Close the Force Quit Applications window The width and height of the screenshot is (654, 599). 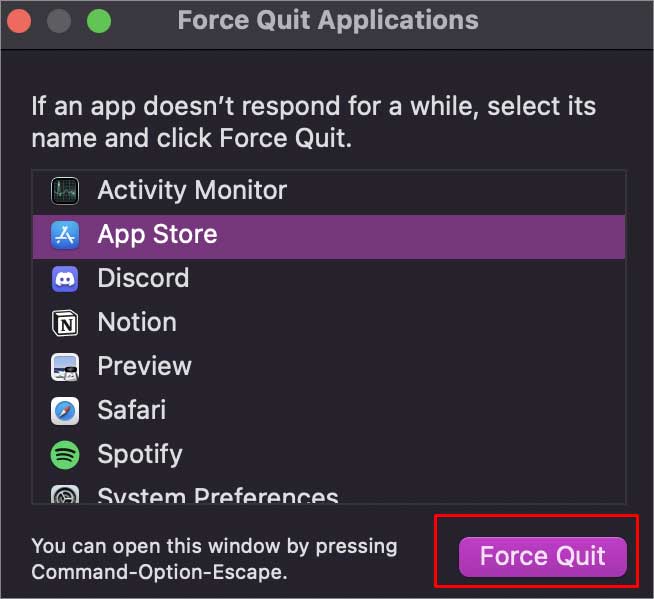19,20
